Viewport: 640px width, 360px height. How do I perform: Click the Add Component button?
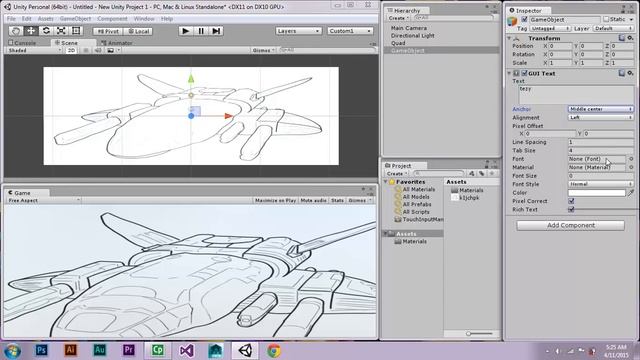tap(571, 225)
